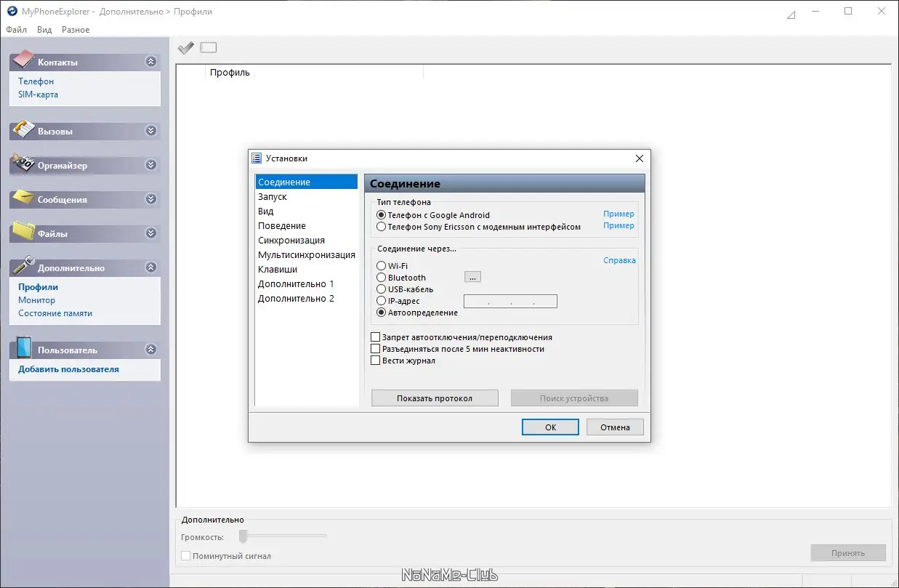Click the rectangle toolbar icon beside the checkmark
Viewport: 899px width, 588px height.
pyautogui.click(x=209, y=48)
